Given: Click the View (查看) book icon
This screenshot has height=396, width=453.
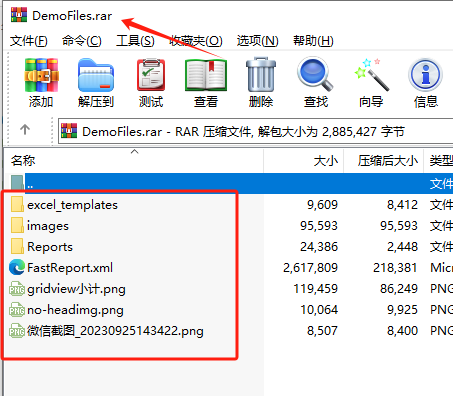Looking at the screenshot, I should 206,75.
